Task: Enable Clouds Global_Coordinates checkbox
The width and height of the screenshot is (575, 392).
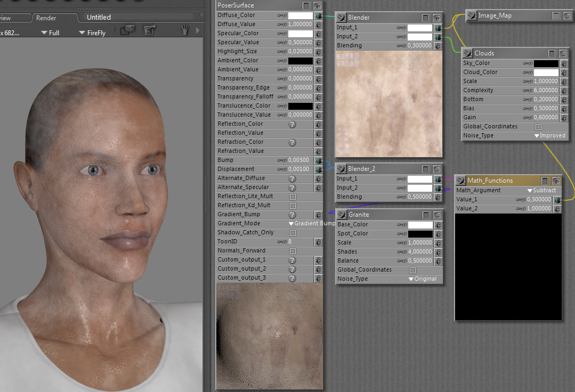Action: [x=538, y=127]
